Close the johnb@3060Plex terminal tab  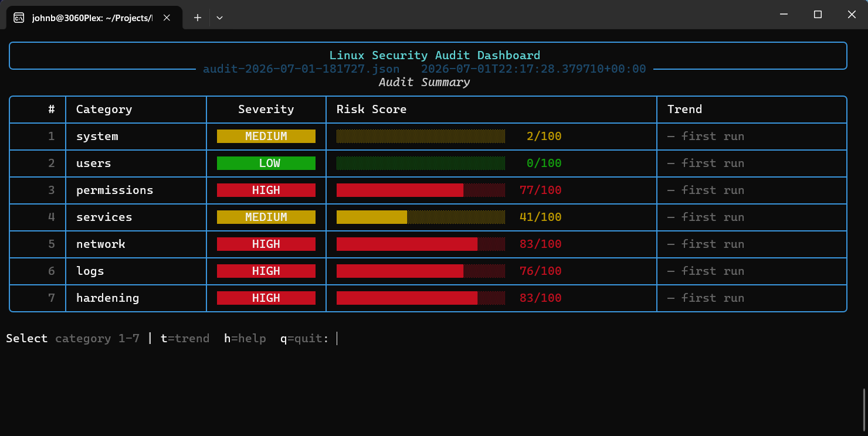(167, 18)
